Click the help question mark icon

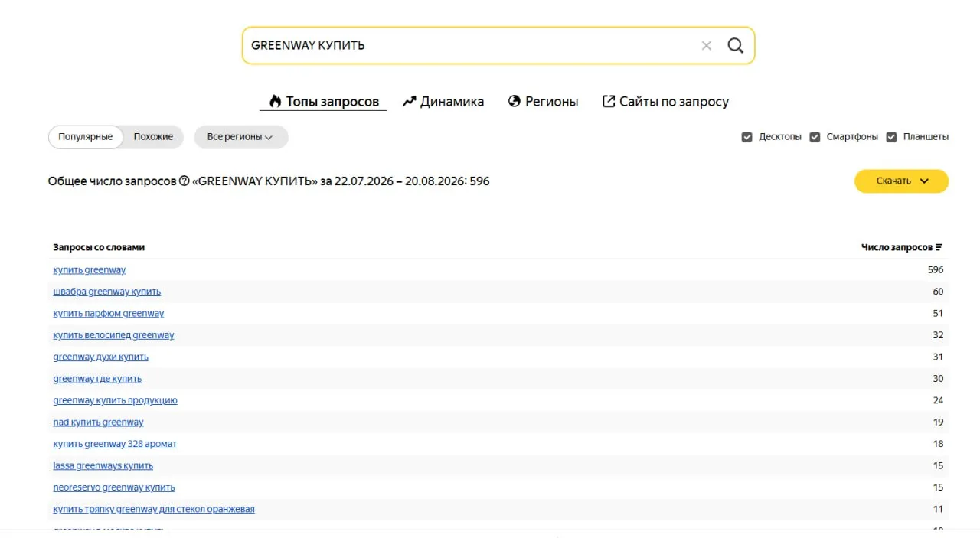[x=184, y=181]
